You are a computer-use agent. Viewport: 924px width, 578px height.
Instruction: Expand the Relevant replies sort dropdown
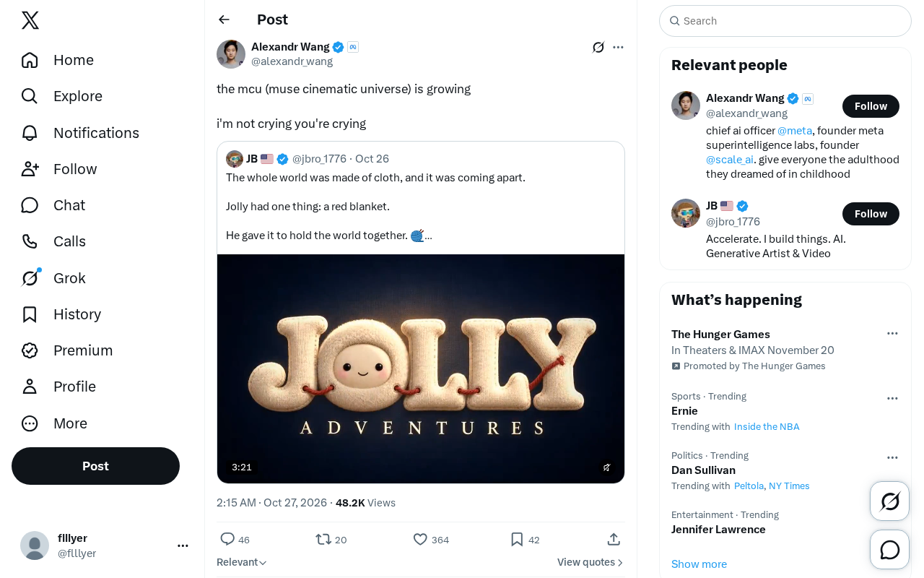pos(242,562)
